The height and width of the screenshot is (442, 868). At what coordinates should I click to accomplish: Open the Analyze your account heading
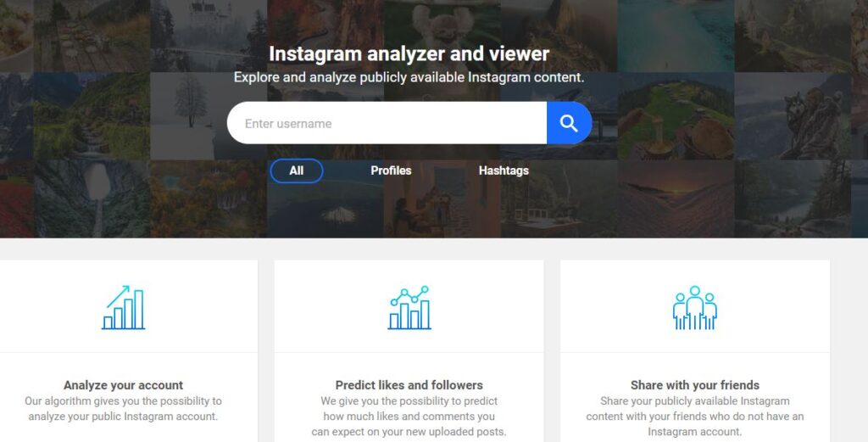[x=123, y=385]
